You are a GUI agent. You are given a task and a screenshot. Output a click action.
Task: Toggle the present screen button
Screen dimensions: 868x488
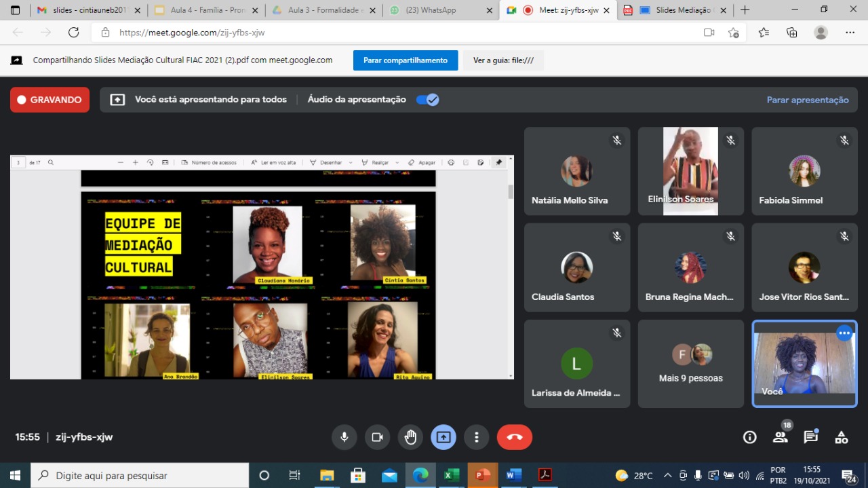click(x=443, y=437)
